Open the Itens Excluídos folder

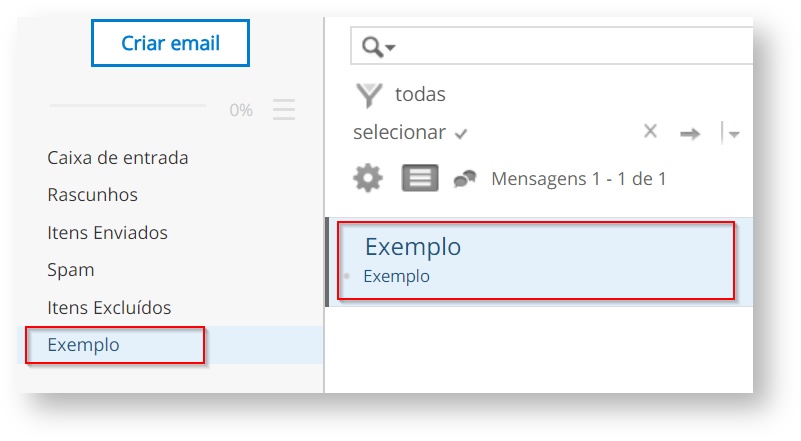pyautogui.click(x=109, y=308)
